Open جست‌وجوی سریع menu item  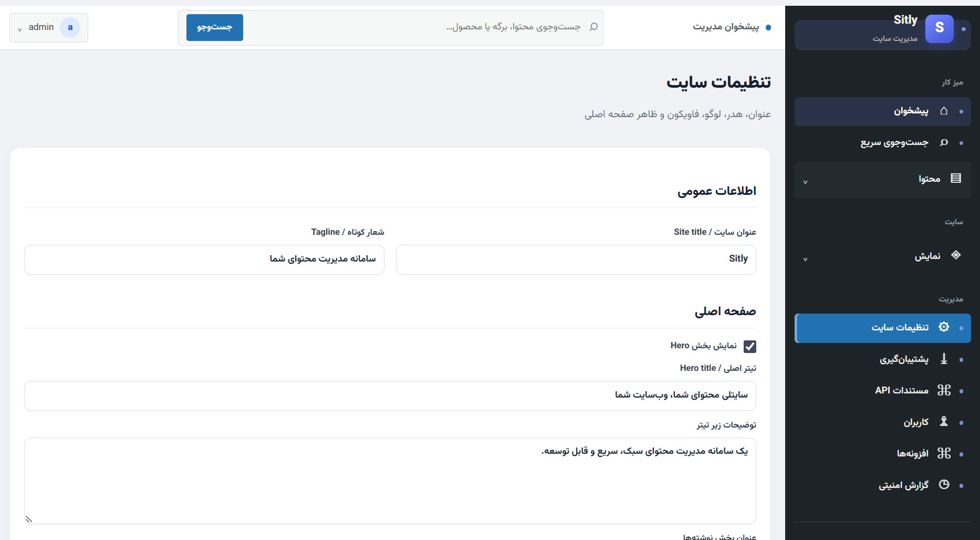click(x=882, y=143)
